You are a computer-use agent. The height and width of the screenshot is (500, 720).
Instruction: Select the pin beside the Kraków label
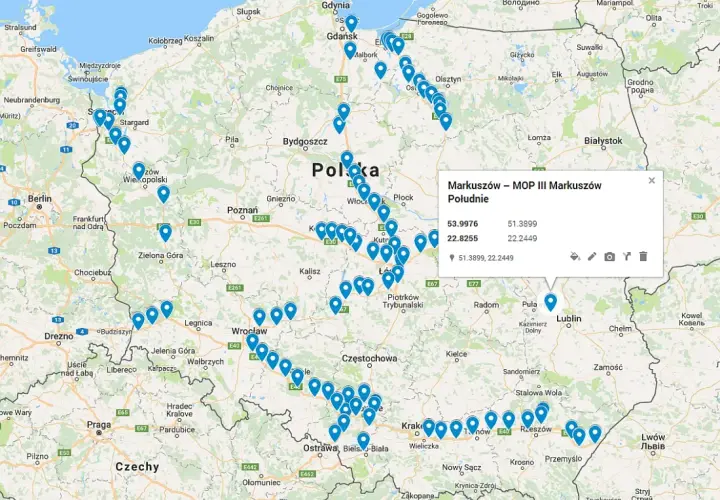click(428, 427)
